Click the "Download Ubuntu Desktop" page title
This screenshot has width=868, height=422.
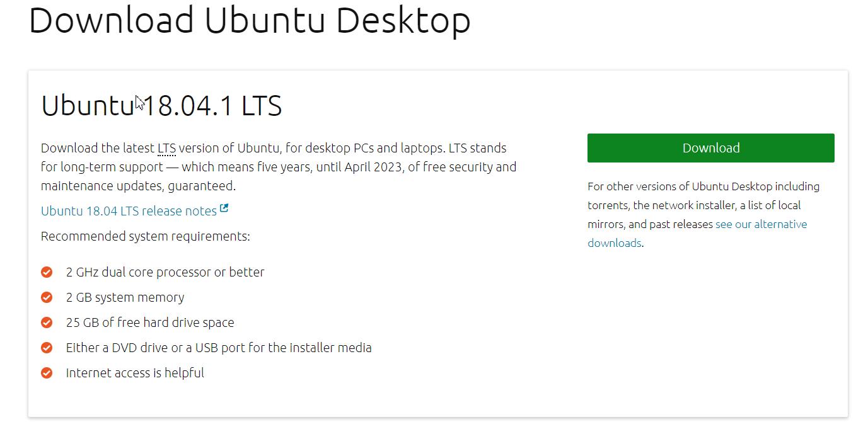250,20
